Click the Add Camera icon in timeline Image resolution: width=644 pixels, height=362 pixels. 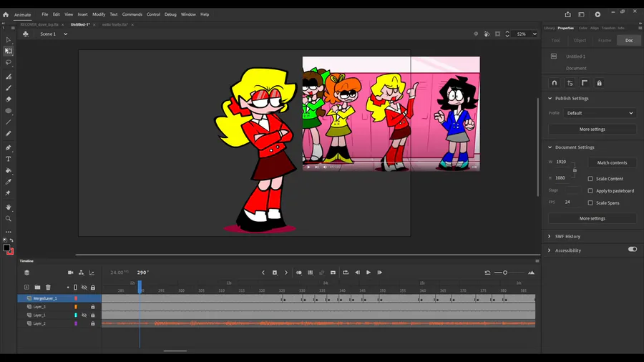(x=71, y=273)
